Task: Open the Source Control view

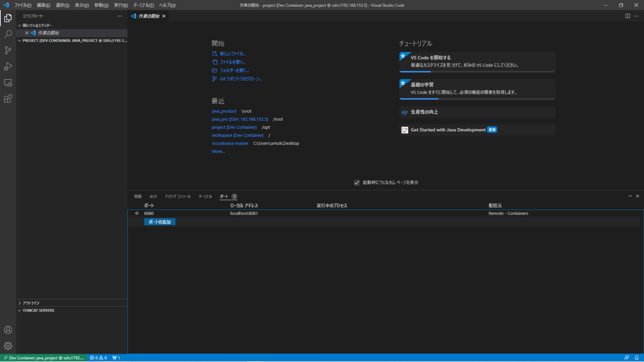Action: 8,50
